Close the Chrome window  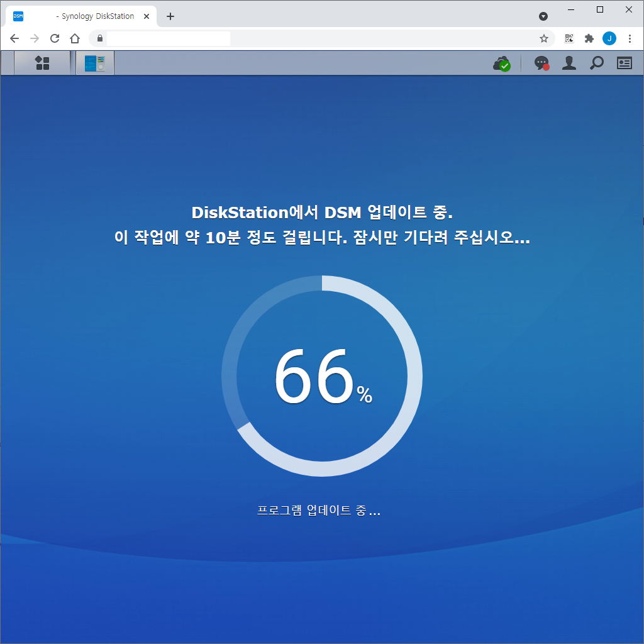[629, 9]
